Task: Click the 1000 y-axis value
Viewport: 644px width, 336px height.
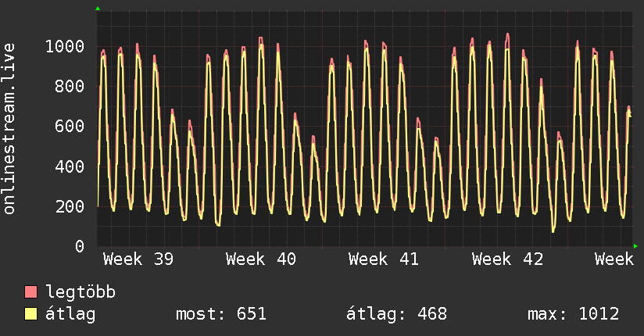Action: point(65,46)
